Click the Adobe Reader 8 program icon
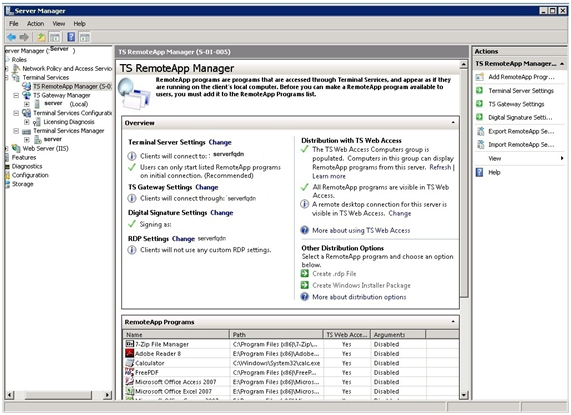Screen dimensions: 571x415 [x=129, y=353]
